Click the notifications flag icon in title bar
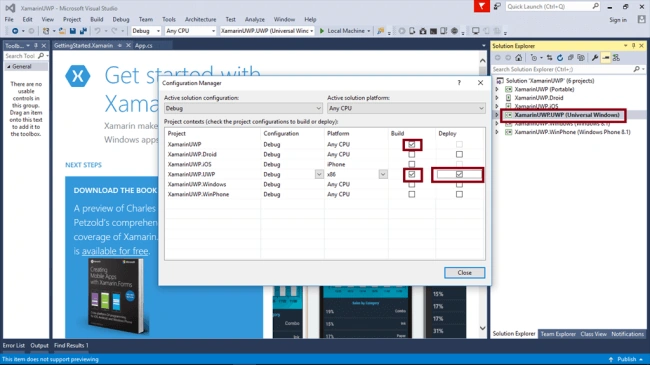 pos(482,7)
